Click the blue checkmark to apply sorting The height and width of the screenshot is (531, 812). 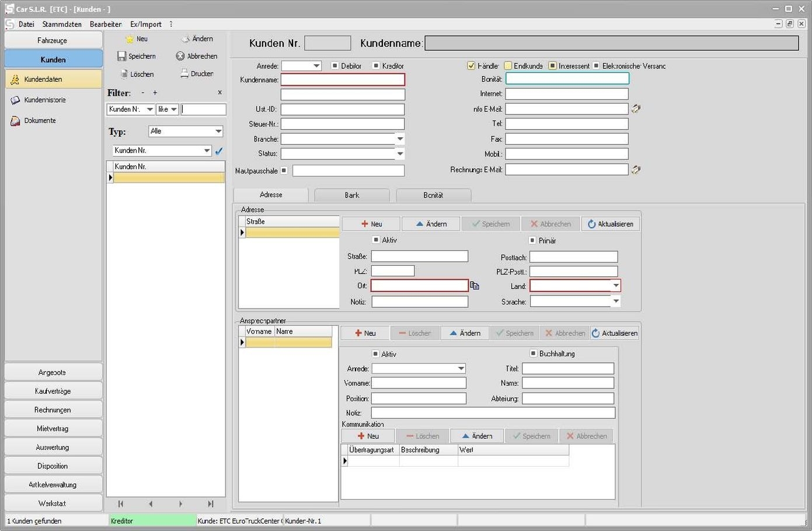(x=219, y=151)
